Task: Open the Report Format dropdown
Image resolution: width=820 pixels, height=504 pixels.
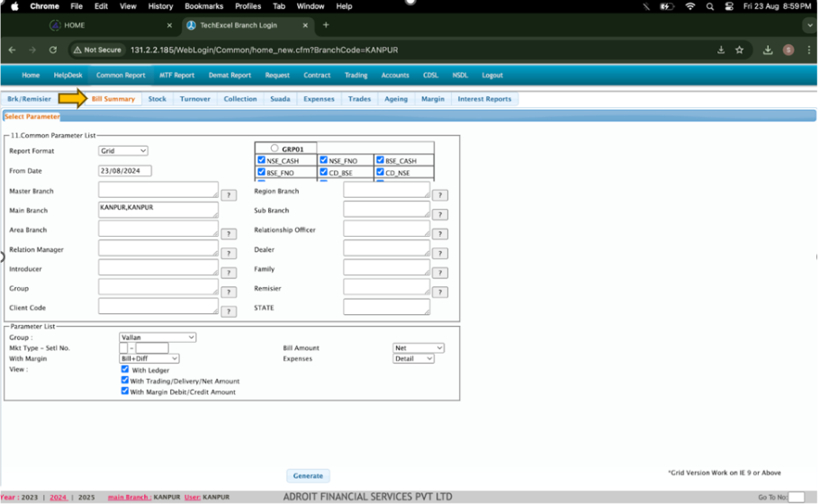Action: pyautogui.click(x=123, y=151)
